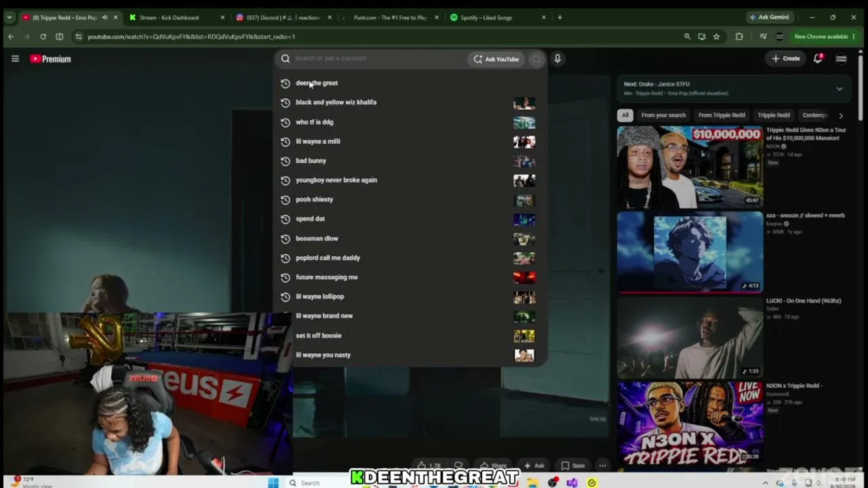Switch to the Stream - Kick Dashboard tab
The width and height of the screenshot is (868, 488).
pyautogui.click(x=176, y=18)
